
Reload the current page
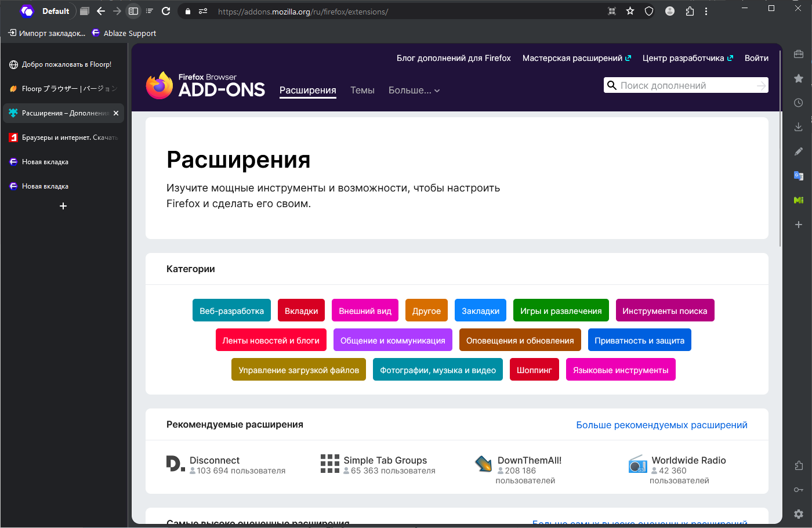[166, 11]
